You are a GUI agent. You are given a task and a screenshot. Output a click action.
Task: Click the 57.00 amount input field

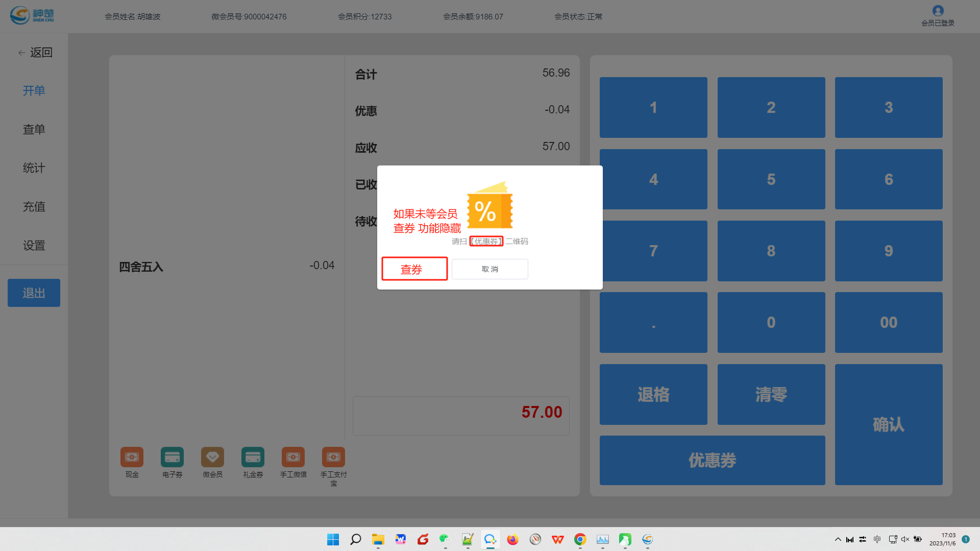[461, 416]
